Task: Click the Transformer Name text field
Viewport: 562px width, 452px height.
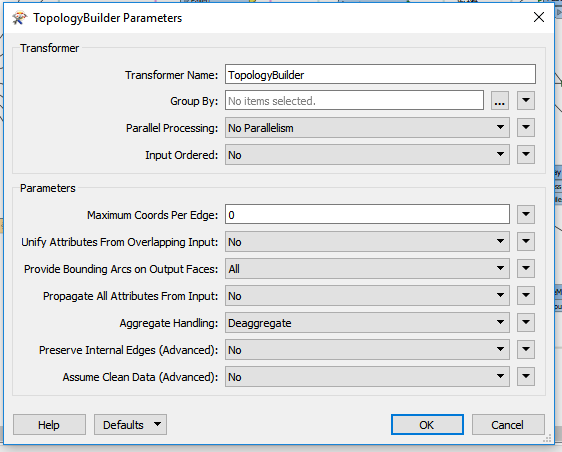Action: pyautogui.click(x=380, y=75)
